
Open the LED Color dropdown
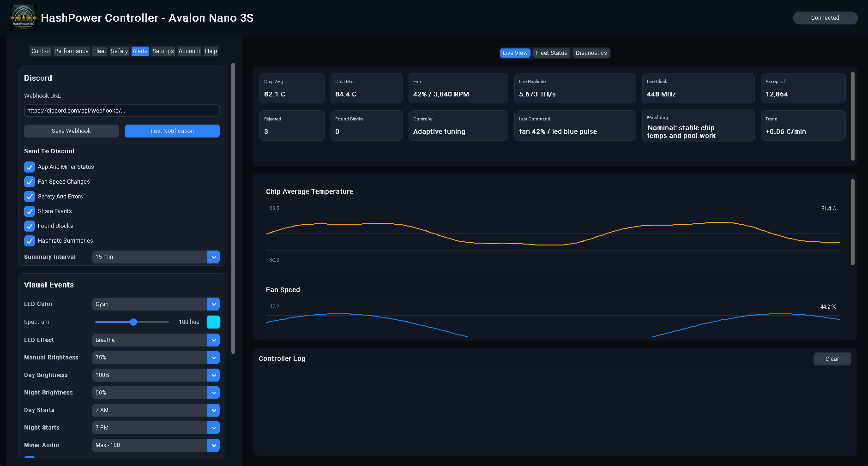coord(156,304)
